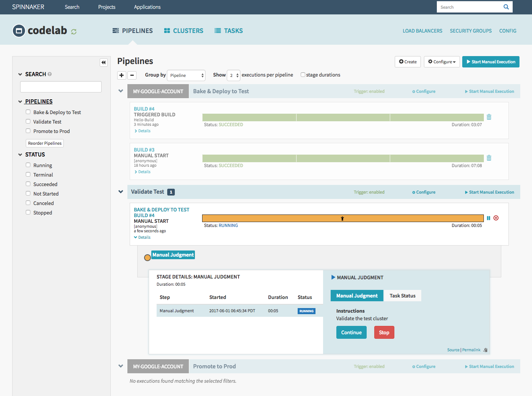Check the Succeeded status filter
The image size is (532, 396).
28,184
